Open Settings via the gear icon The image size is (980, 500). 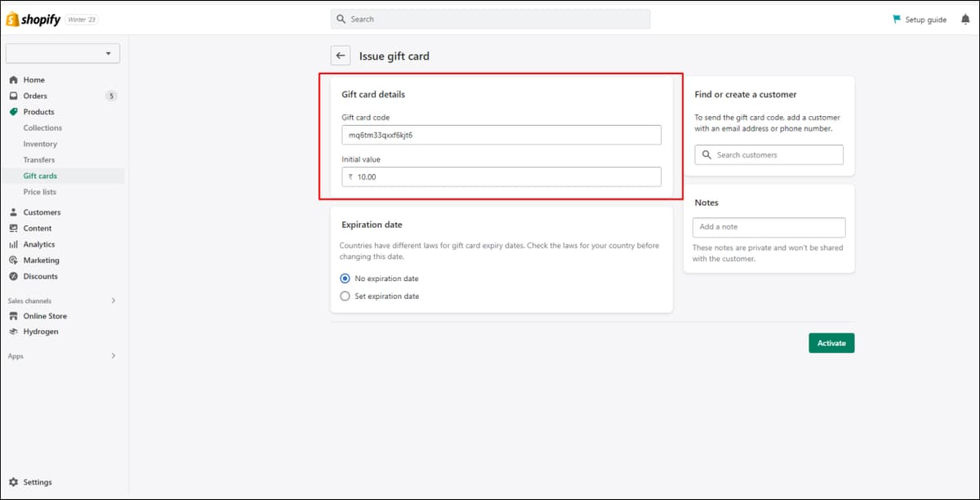(13, 482)
